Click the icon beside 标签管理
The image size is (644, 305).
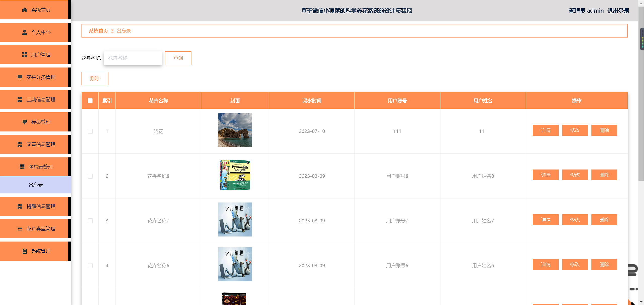(x=25, y=122)
